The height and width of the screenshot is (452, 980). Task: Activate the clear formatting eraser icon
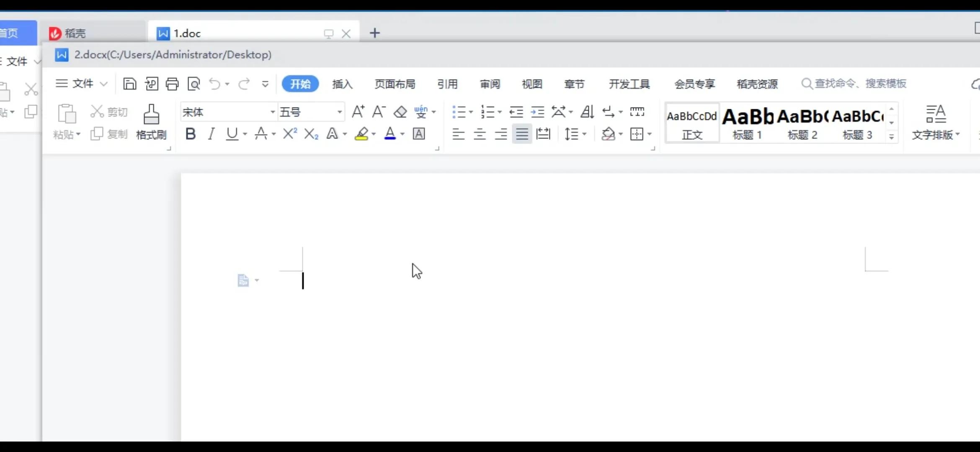pos(400,112)
